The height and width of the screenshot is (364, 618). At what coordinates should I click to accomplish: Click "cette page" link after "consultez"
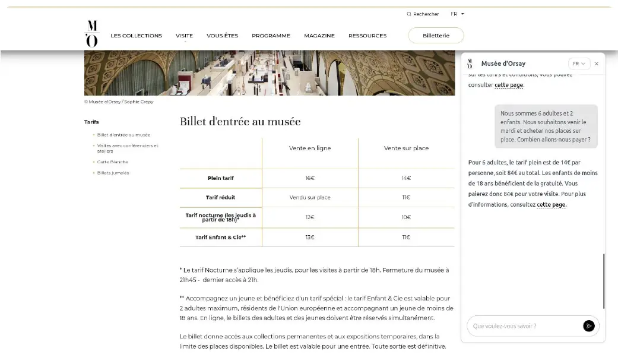[x=551, y=204]
